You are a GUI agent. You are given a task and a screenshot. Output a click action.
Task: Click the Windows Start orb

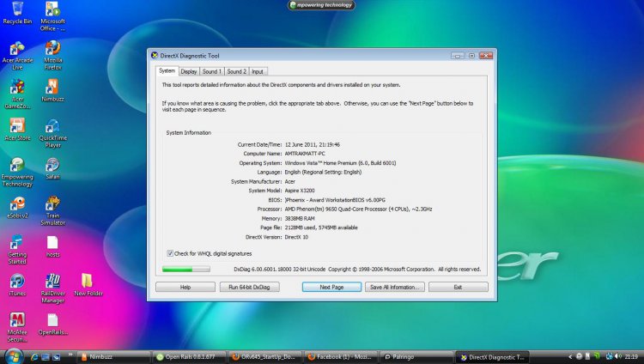[14, 356]
